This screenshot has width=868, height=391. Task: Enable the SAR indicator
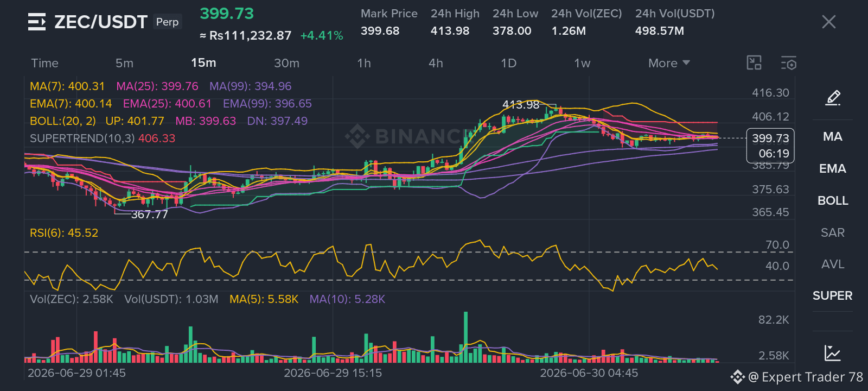(x=833, y=233)
